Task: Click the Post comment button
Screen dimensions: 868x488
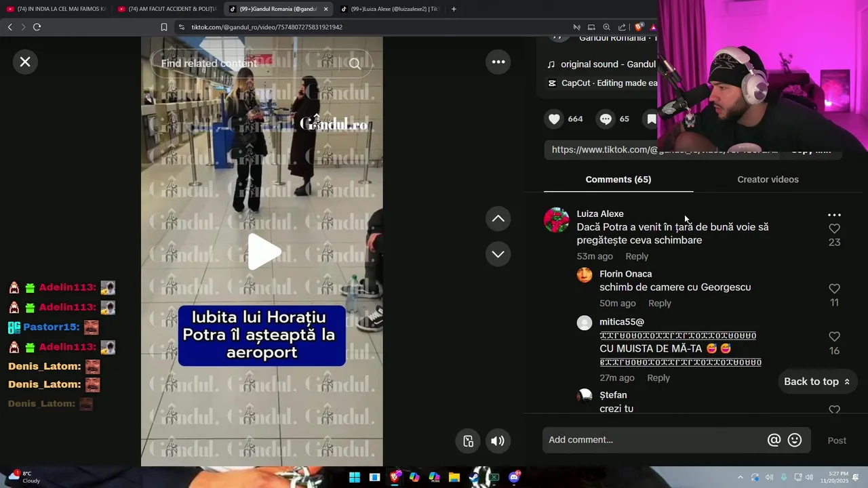Action: click(837, 441)
